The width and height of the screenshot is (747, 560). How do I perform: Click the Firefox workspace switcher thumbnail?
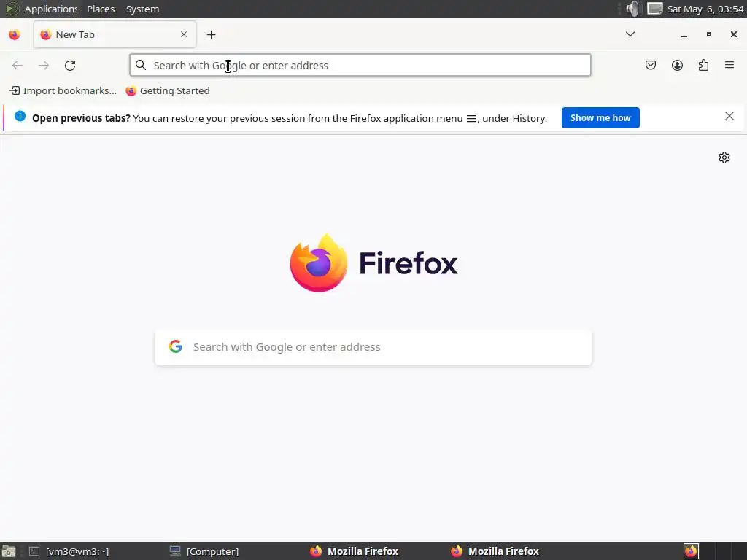coord(691,551)
